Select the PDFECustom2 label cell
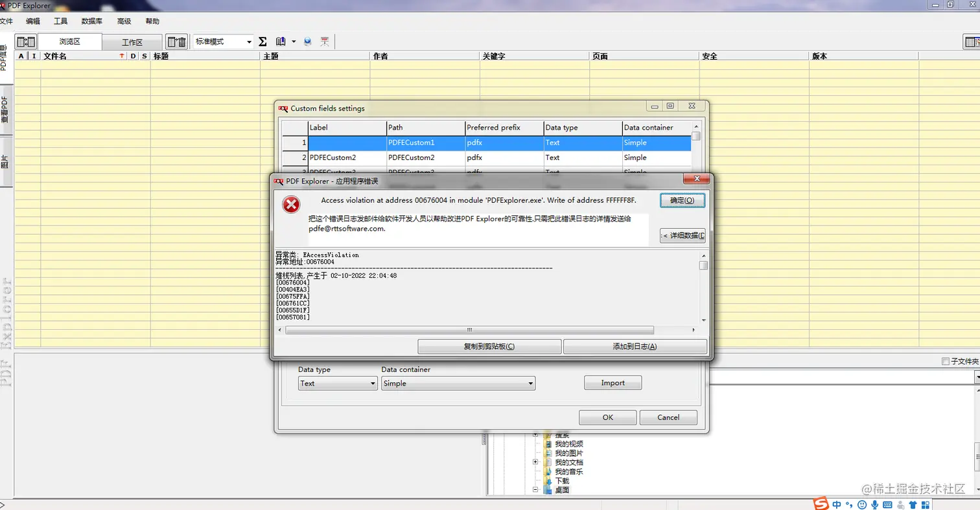The height and width of the screenshot is (510, 980). (x=347, y=157)
